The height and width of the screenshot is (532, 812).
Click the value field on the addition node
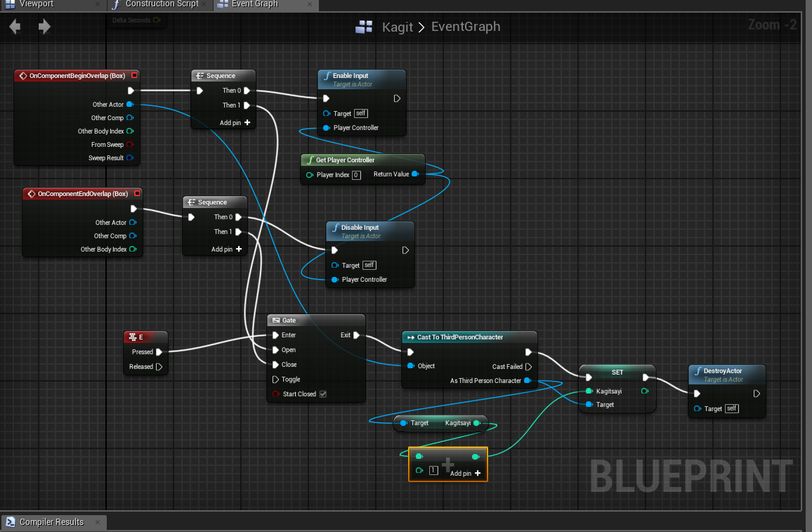coord(433,470)
